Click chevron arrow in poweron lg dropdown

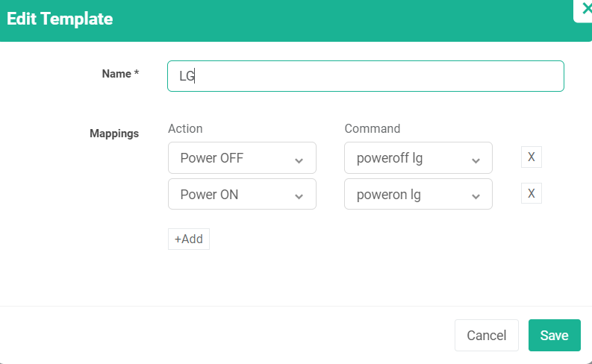tap(475, 196)
